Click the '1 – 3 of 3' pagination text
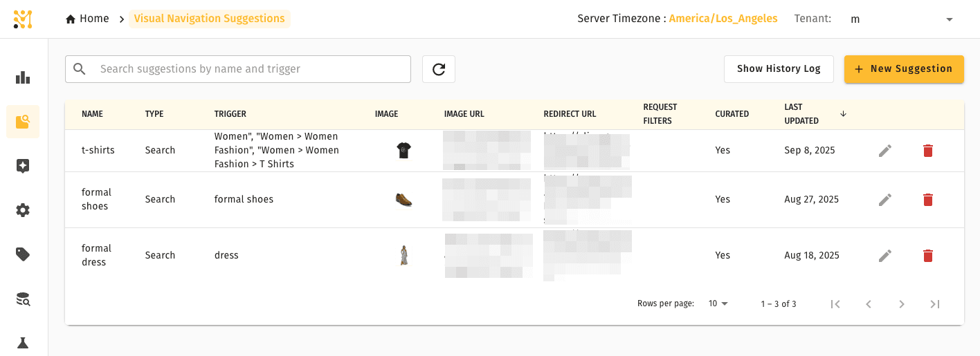Viewport: 980px width, 356px height. coord(779,304)
